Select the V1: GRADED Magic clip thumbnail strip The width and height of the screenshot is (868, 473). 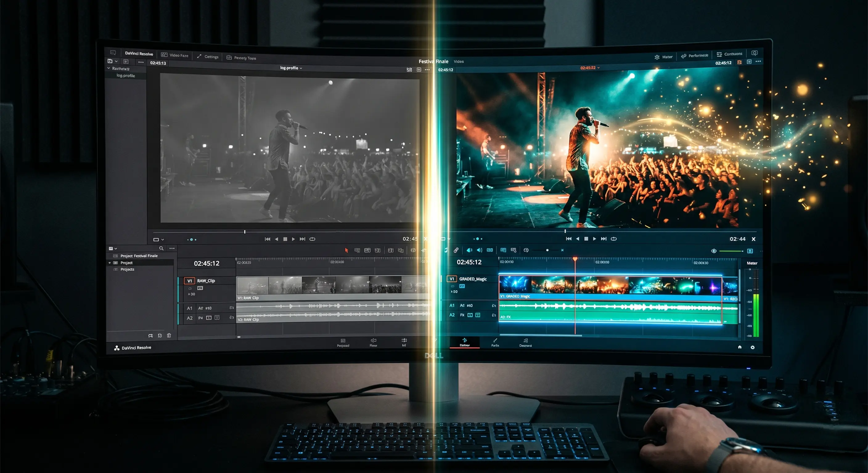click(610, 285)
